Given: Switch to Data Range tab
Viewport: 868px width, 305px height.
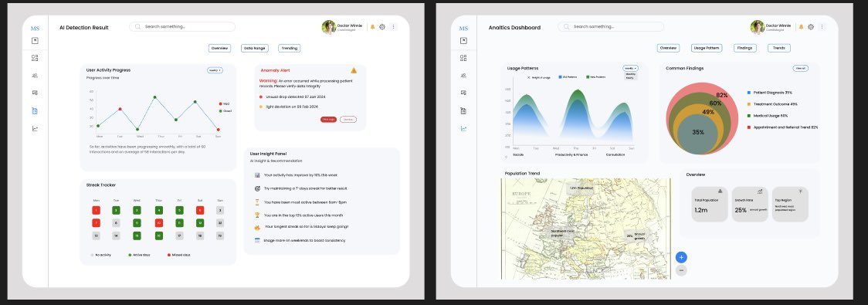Looking at the screenshot, I should (255, 48).
